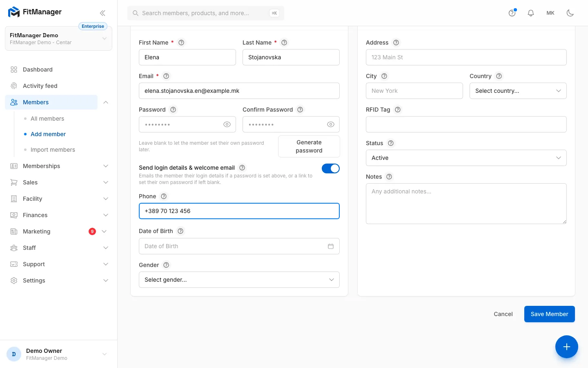Image resolution: width=588 pixels, height=368 pixels.
Task: Show help tooltip for Notes field
Action: point(389,177)
